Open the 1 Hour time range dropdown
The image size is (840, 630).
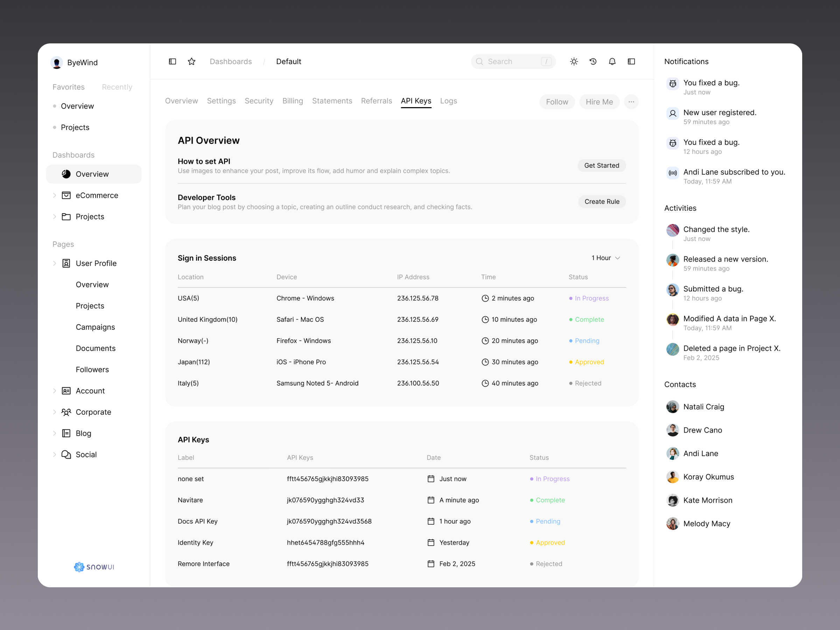coord(605,258)
